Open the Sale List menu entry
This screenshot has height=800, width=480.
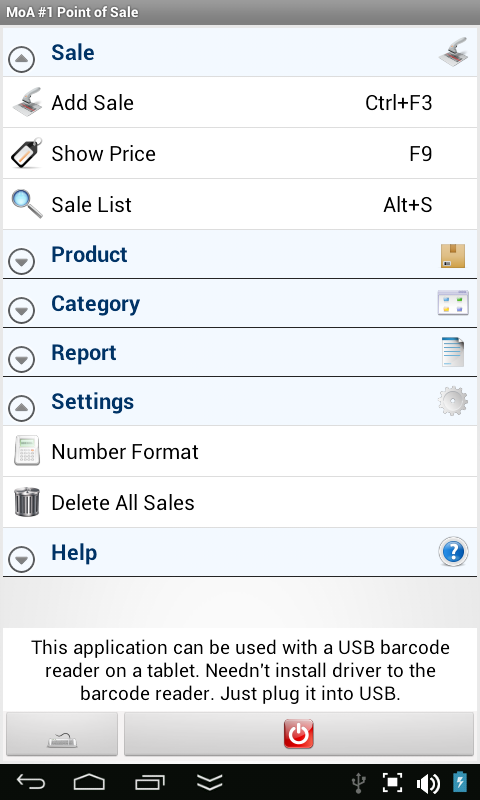point(240,205)
